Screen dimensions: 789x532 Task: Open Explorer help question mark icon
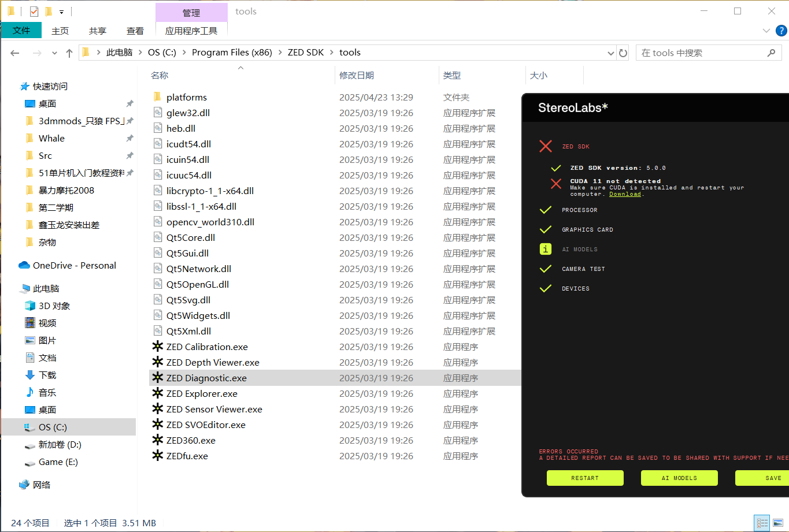[x=781, y=31]
